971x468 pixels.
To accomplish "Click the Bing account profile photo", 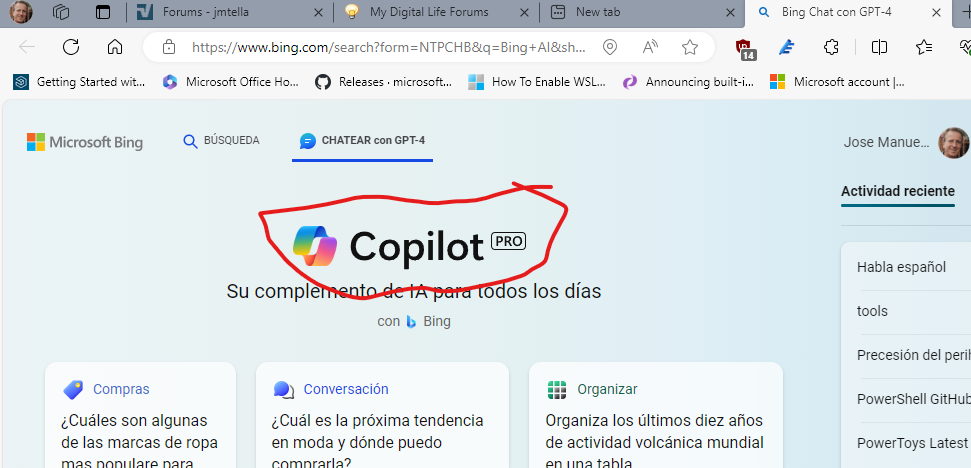I will click(954, 142).
